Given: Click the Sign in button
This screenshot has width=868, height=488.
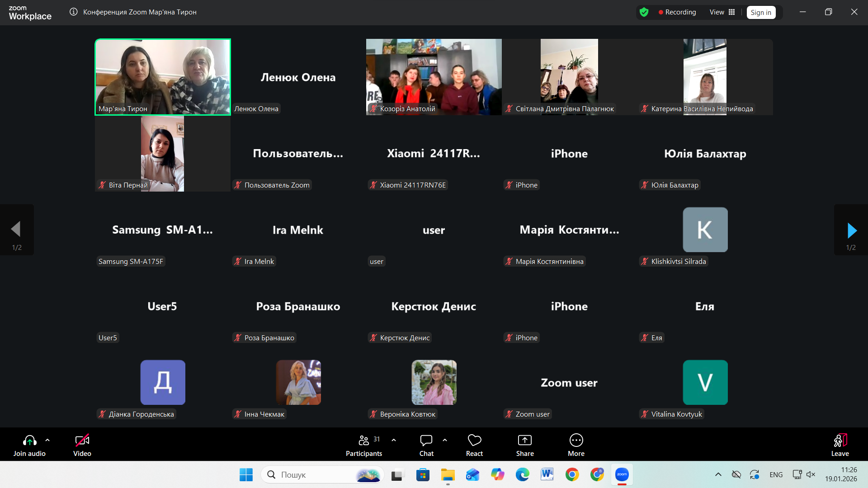Looking at the screenshot, I should (761, 12).
